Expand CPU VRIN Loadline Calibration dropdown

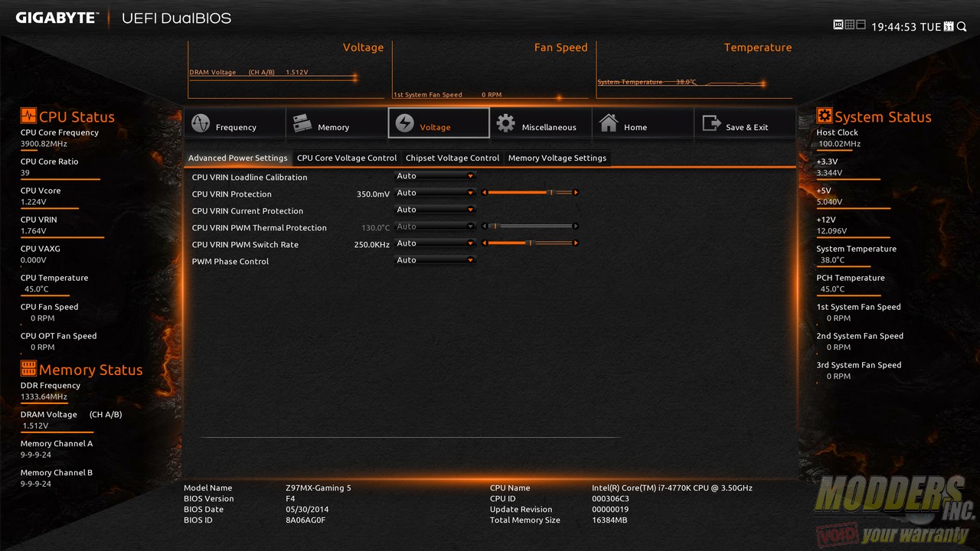coord(435,176)
